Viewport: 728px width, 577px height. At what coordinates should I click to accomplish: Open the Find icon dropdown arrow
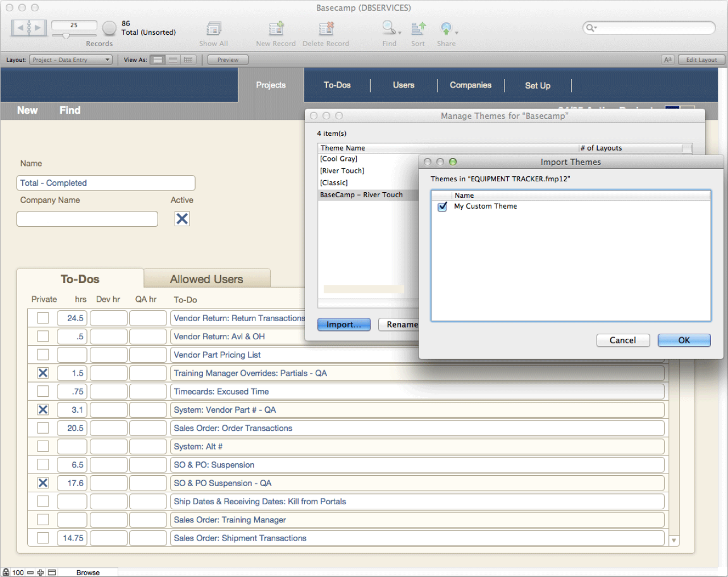point(400,33)
